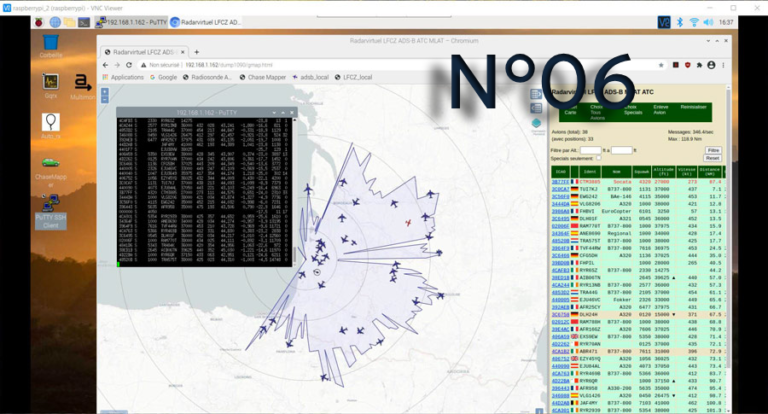Open the Multimon desktop icon
This screenshot has width=768, height=414.
pyautogui.click(x=83, y=87)
